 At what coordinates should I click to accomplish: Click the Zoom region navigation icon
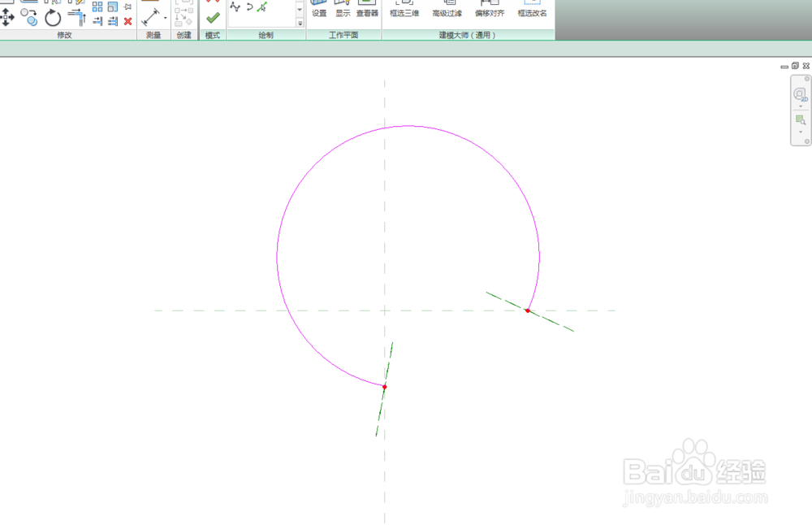[801, 120]
